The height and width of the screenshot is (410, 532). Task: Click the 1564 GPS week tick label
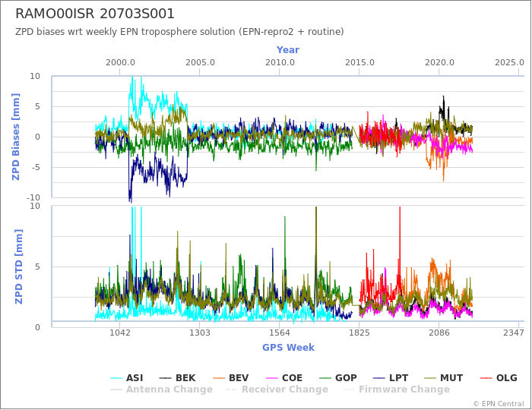pyautogui.click(x=280, y=333)
